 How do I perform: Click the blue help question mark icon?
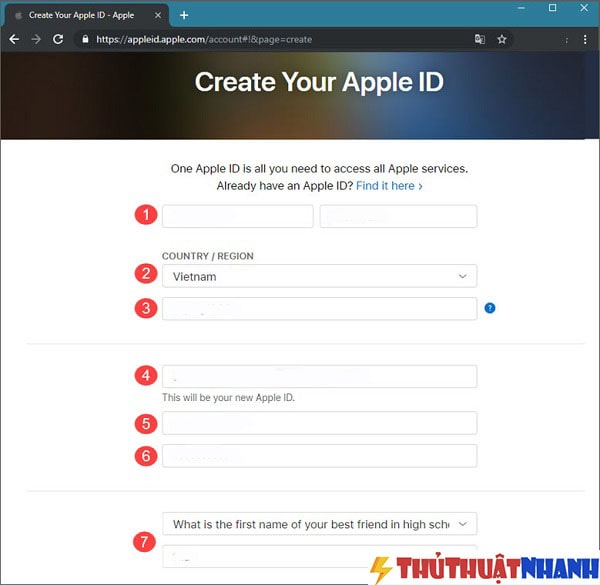(489, 308)
